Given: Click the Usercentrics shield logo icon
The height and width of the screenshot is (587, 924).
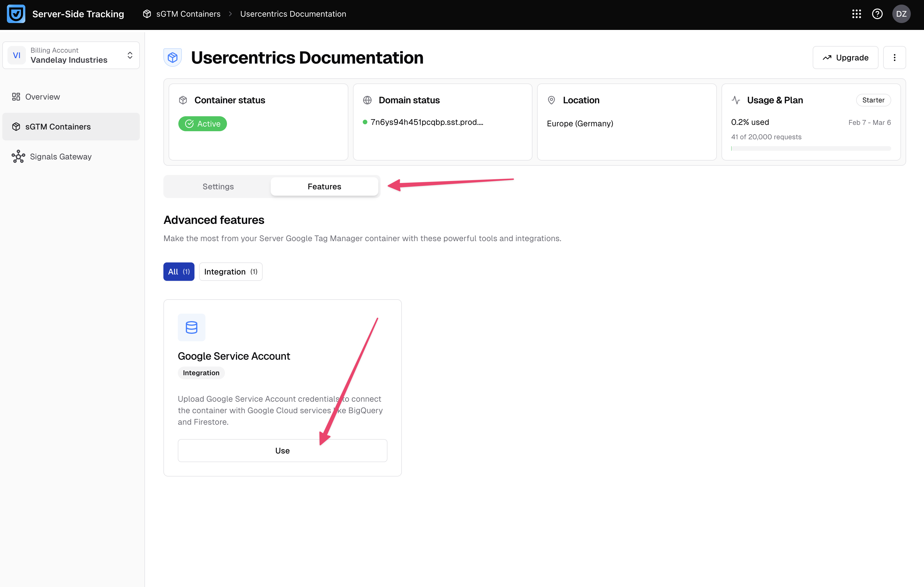Looking at the screenshot, I should [16, 14].
